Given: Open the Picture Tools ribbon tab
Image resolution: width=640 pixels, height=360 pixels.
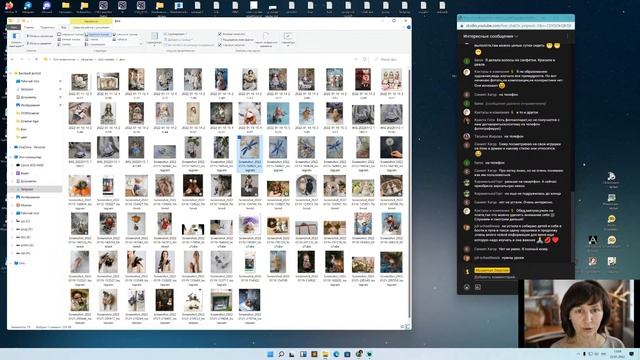Looking at the screenshot, I should coord(91,27).
